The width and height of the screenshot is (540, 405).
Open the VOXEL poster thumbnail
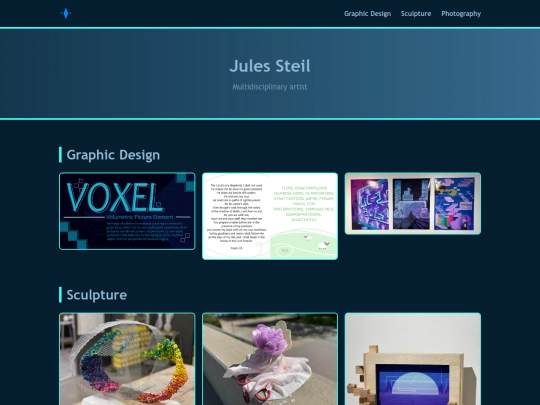click(127, 211)
